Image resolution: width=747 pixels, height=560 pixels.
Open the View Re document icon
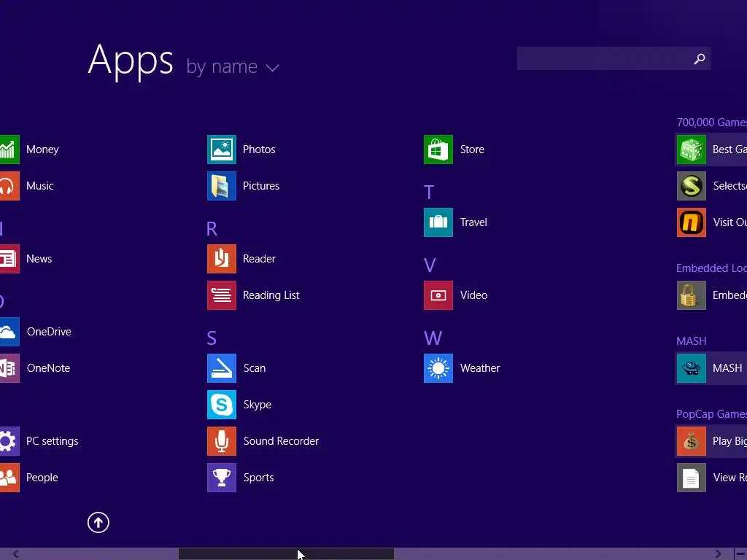click(x=692, y=478)
